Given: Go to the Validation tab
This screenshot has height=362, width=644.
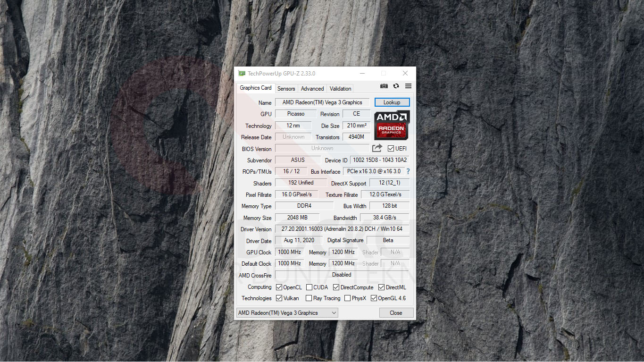Looking at the screenshot, I should (341, 89).
